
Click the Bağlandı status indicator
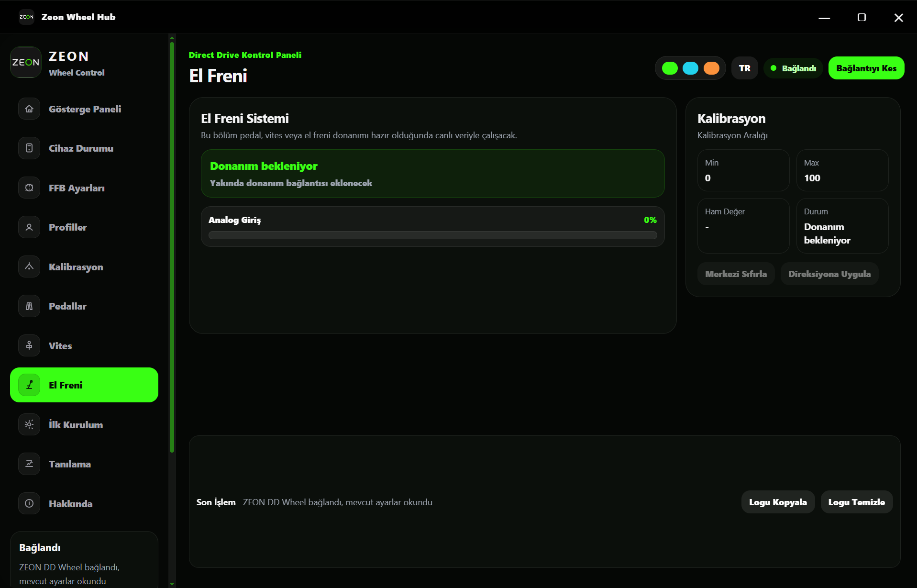793,68
